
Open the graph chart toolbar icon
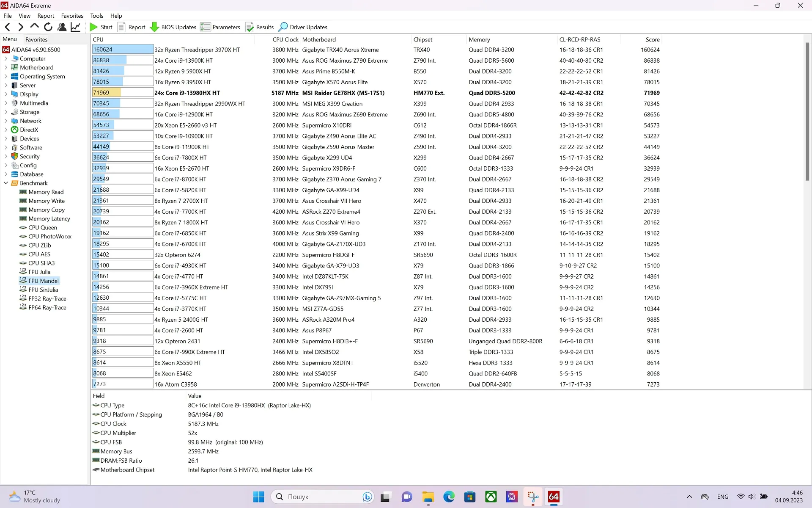(75, 27)
